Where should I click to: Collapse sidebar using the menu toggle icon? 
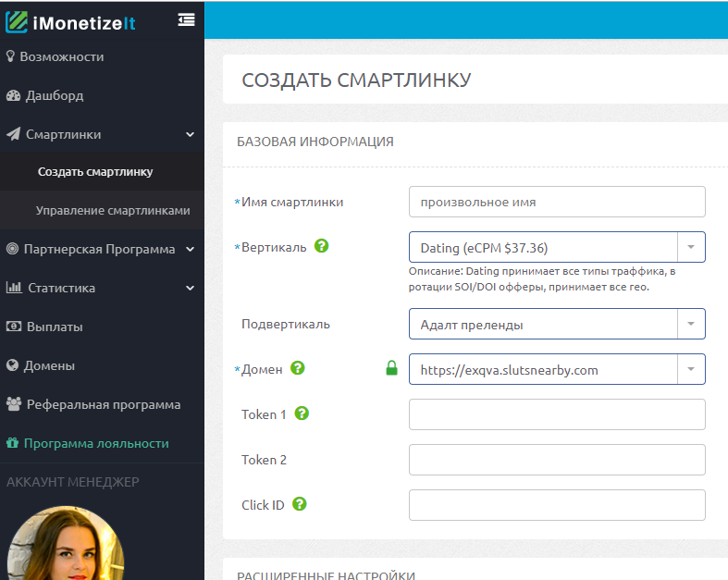click(186, 20)
